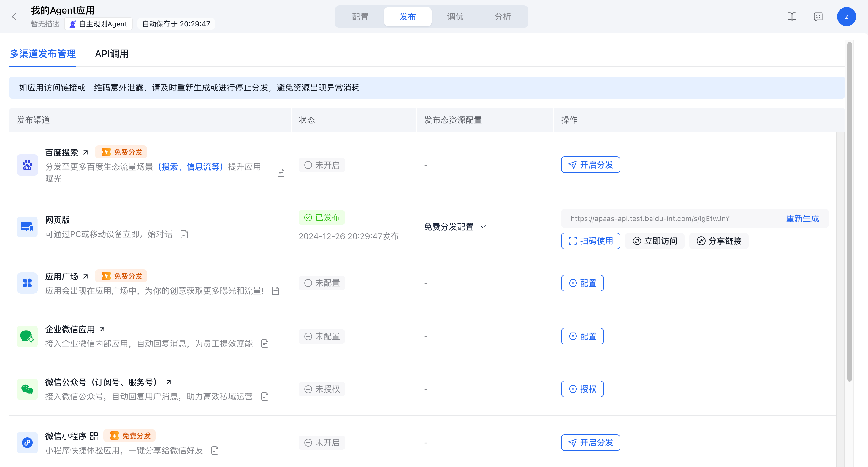
Task: Click the 未授权 status badge
Action: (322, 389)
